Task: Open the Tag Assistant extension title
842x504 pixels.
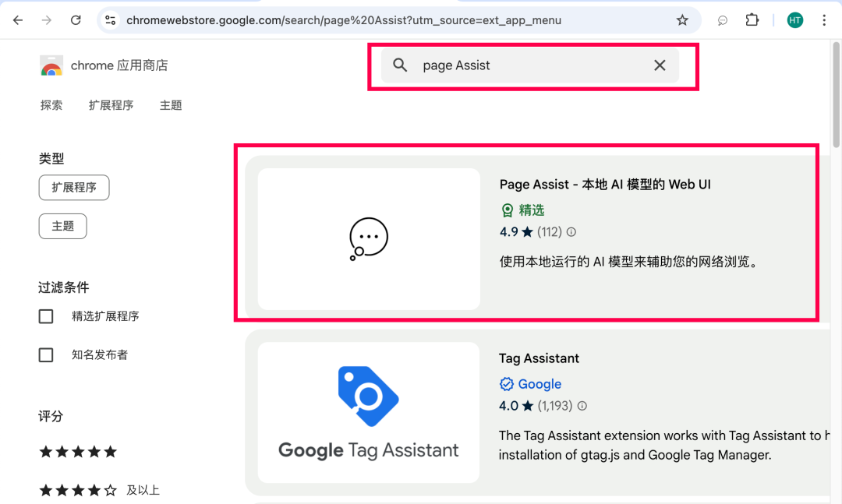Action: tap(540, 358)
